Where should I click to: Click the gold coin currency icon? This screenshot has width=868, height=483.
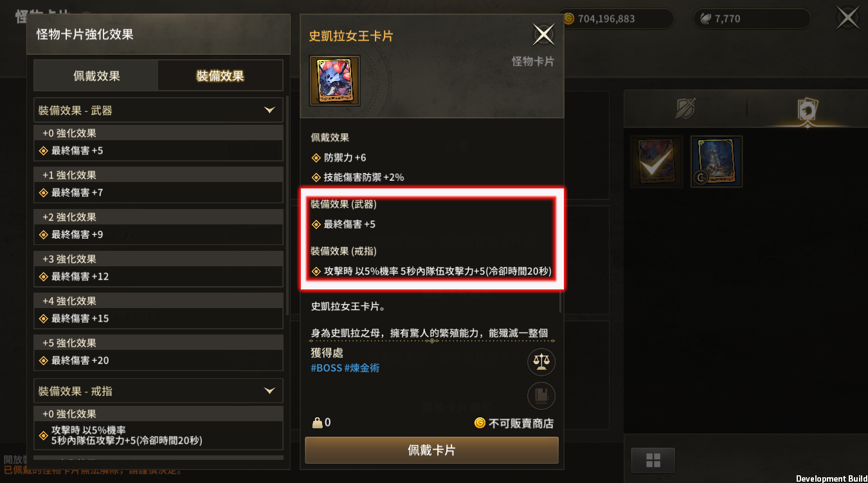pos(568,19)
